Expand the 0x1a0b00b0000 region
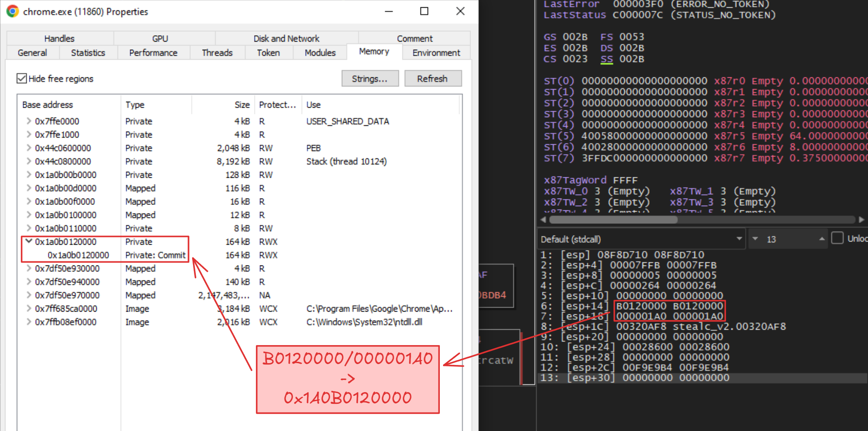 [x=28, y=175]
